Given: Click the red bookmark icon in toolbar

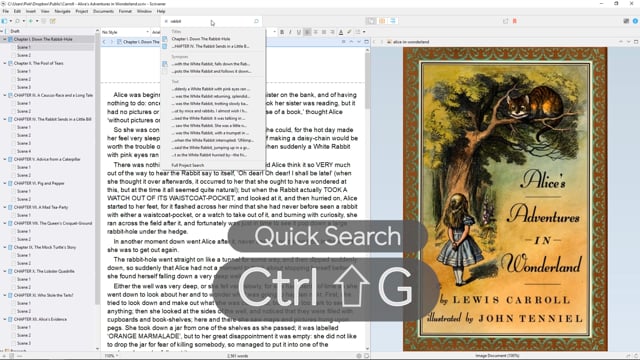Looking at the screenshot, I should [x=515, y=21].
